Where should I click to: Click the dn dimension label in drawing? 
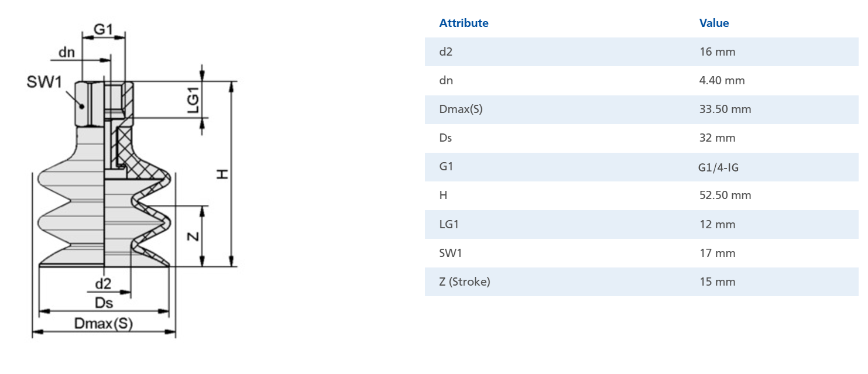pyautogui.click(x=67, y=52)
